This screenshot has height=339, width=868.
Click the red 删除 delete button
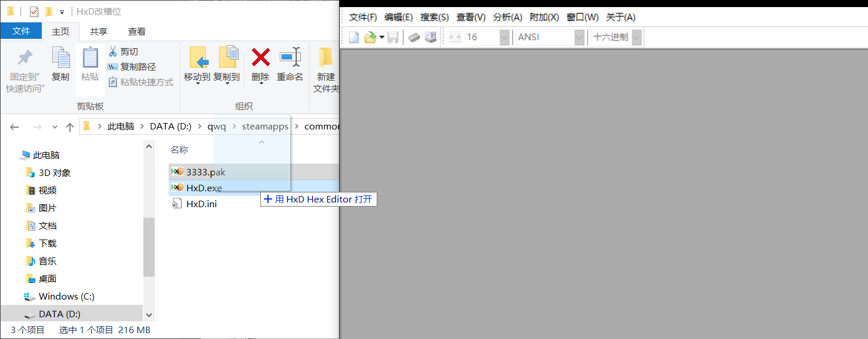[x=260, y=65]
